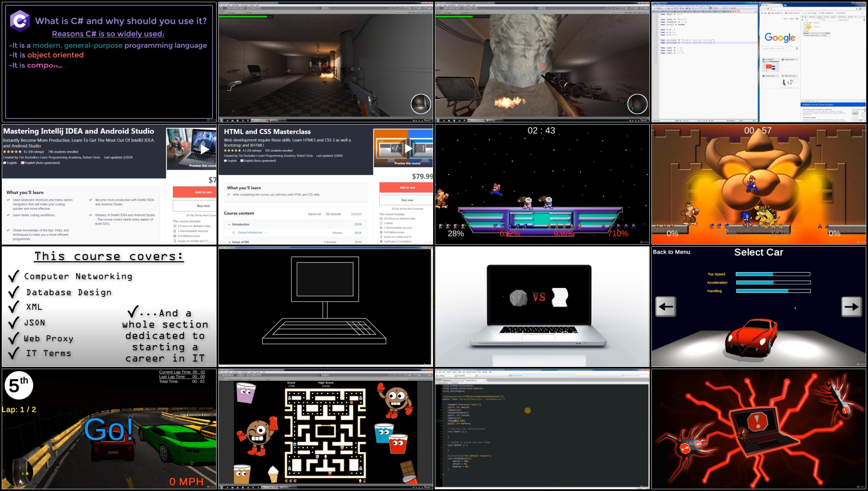
Task: Select the CharacterStatistics.cs tab in MonoDevelop
Action: 475,380
